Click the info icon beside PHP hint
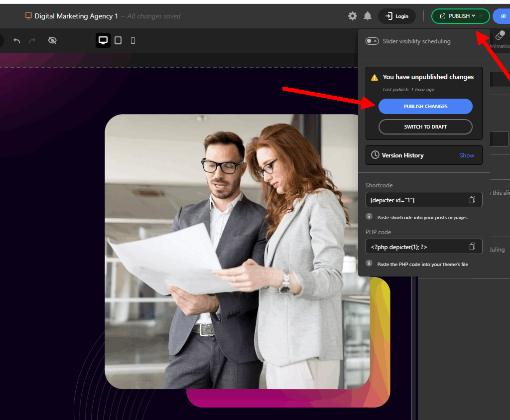The image size is (510, 420). coord(369,263)
